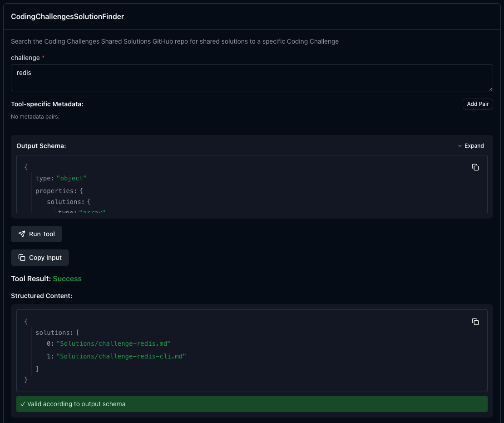The height and width of the screenshot is (423, 504).
Task: Click the paper plane icon on Run Tool
Action: pos(22,234)
